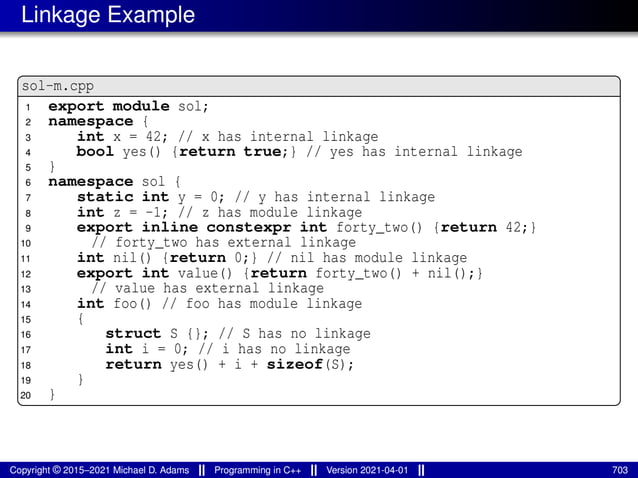Click the comment 'foo has module linkage'
This screenshot has height=478, width=638.
[x=262, y=304]
